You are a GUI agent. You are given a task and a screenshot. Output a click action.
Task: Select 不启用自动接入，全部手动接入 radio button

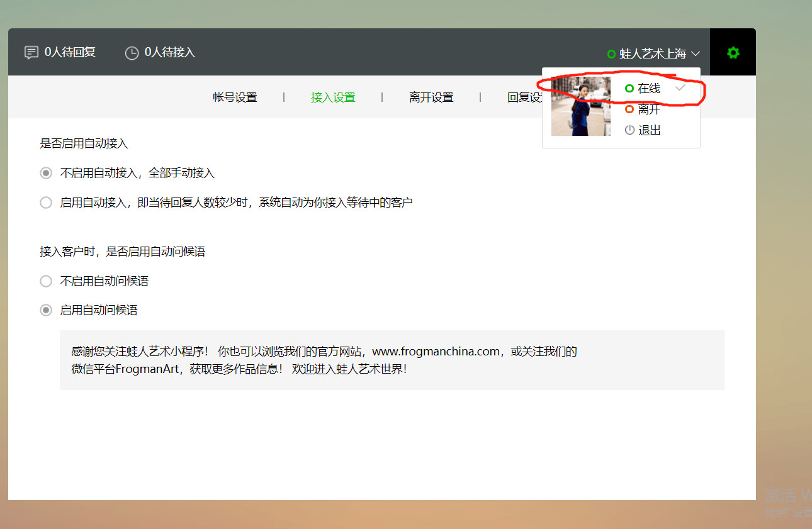[46, 173]
